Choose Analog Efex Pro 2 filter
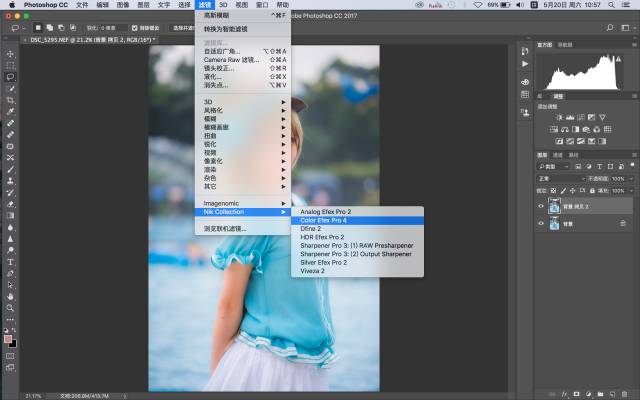 [x=326, y=212]
